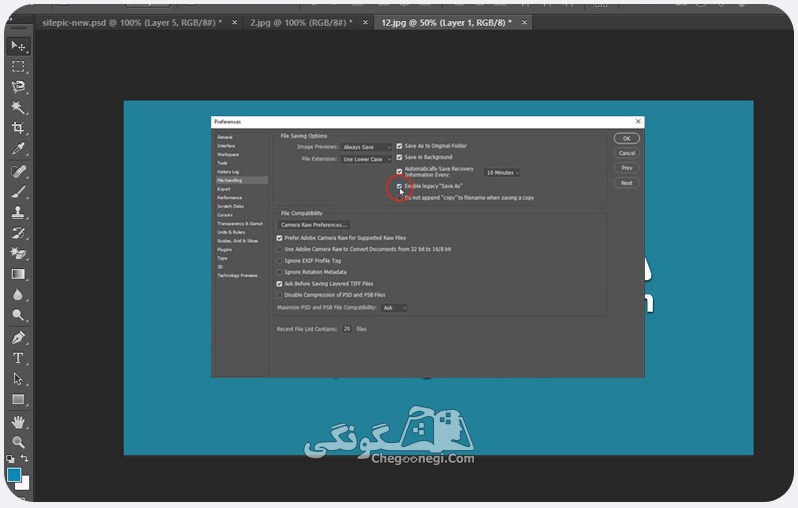
Task: Select the Zoom tool in the toolbar
Action: click(18, 442)
